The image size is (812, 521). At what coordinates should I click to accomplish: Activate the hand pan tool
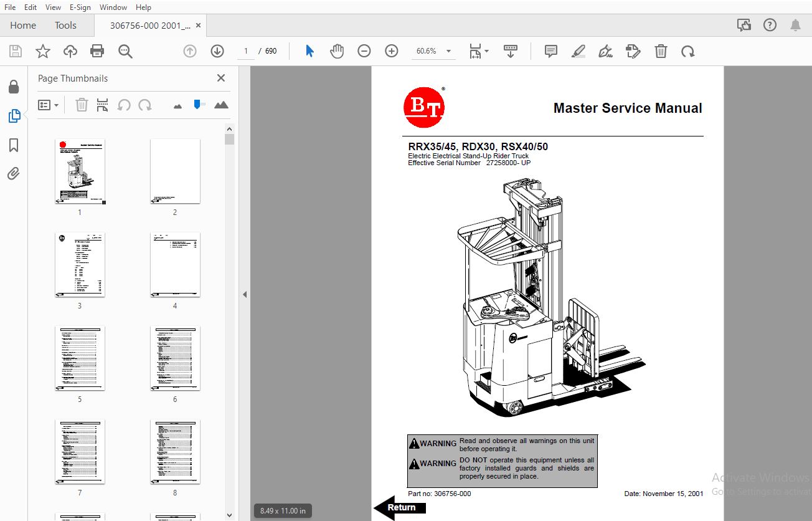click(x=337, y=51)
